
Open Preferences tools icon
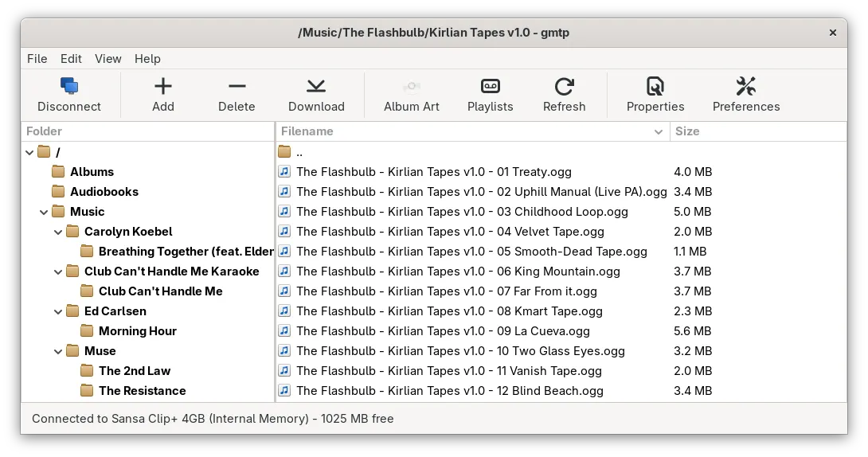tap(746, 86)
